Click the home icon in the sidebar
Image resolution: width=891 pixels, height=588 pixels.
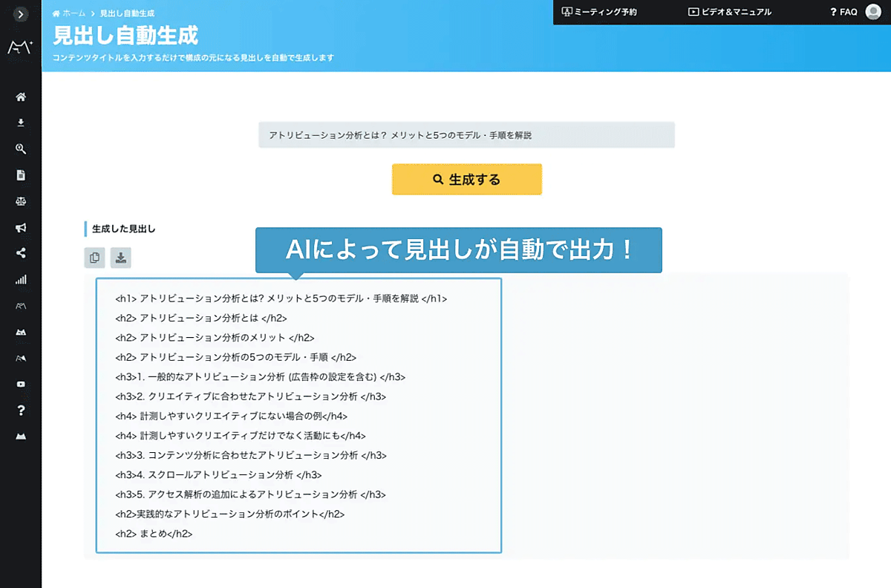pyautogui.click(x=21, y=97)
